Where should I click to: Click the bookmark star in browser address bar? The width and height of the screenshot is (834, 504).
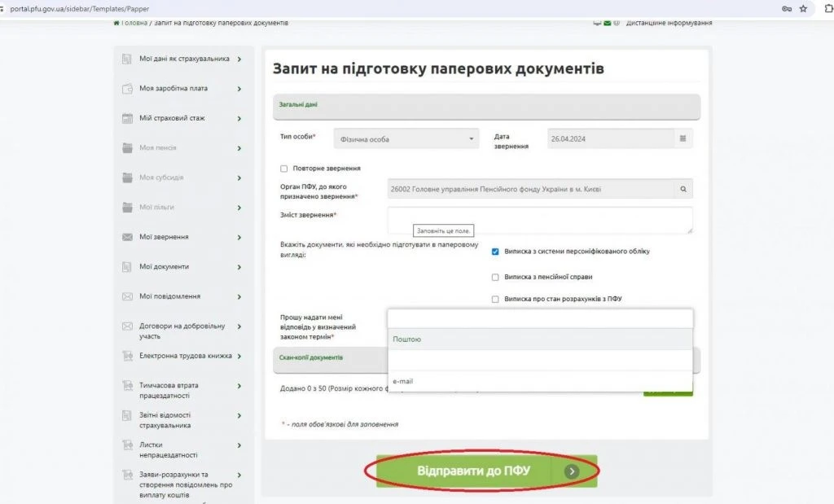[803, 8]
